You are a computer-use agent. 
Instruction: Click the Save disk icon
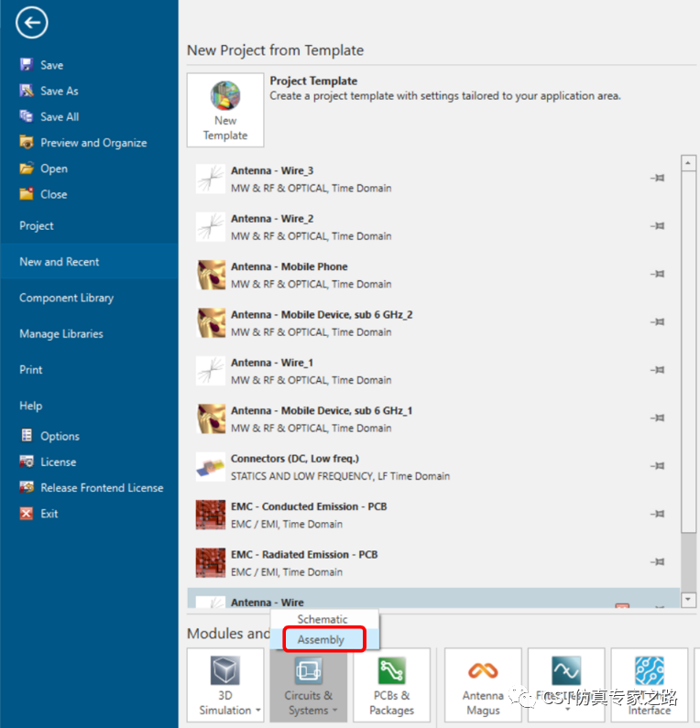pyautogui.click(x=27, y=64)
